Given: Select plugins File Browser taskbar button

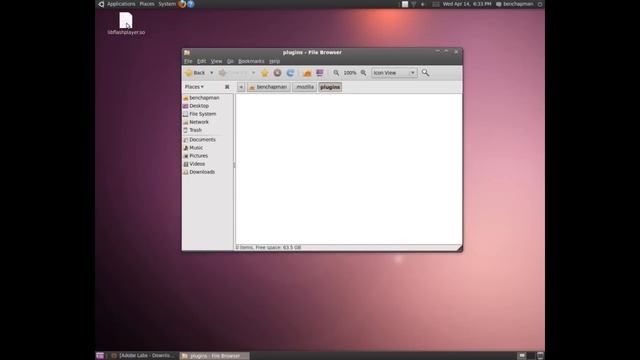Looking at the screenshot, I should click(x=215, y=356).
